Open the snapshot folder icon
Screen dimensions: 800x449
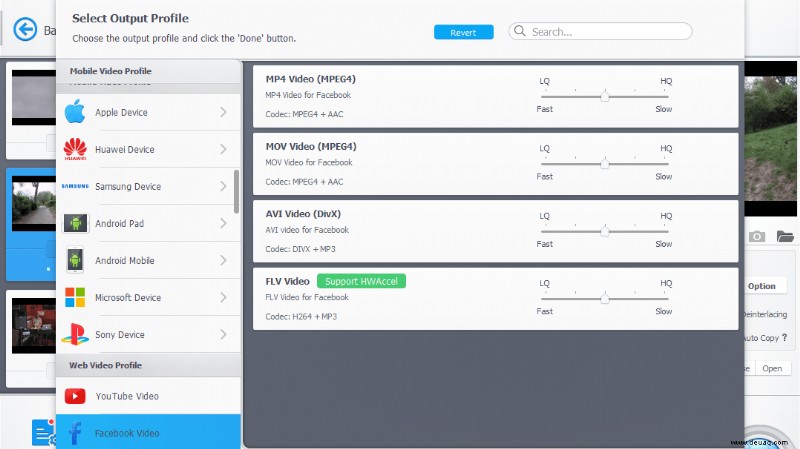tap(785, 236)
